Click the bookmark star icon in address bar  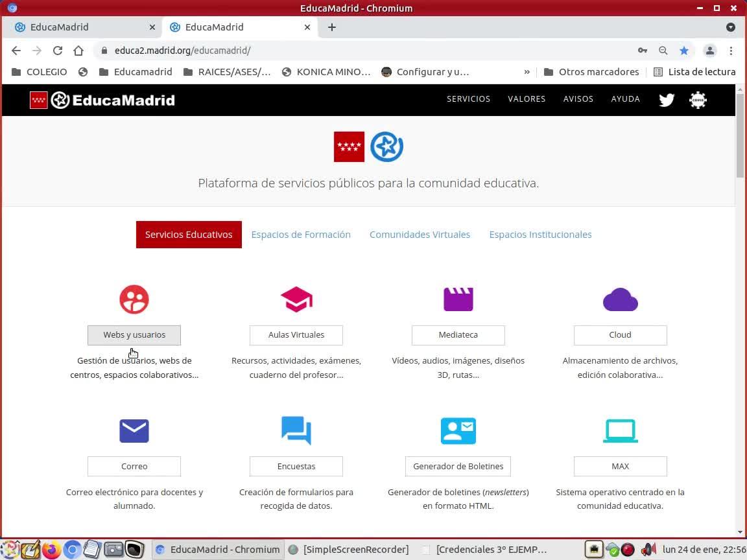(x=684, y=51)
